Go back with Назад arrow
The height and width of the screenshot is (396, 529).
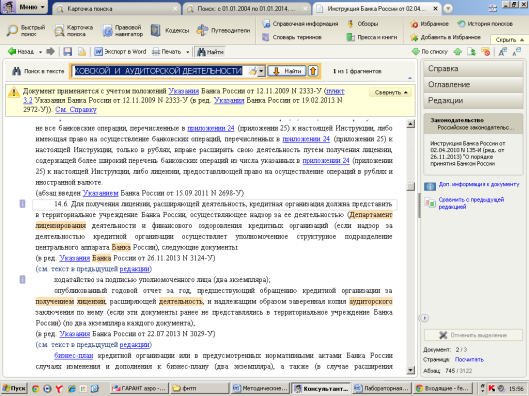coord(21,52)
